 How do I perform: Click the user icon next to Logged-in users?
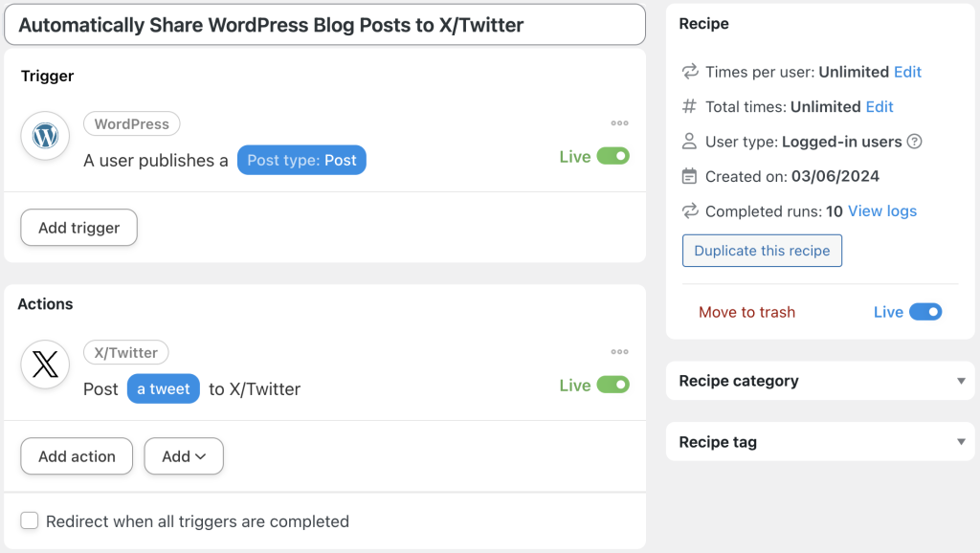687,141
